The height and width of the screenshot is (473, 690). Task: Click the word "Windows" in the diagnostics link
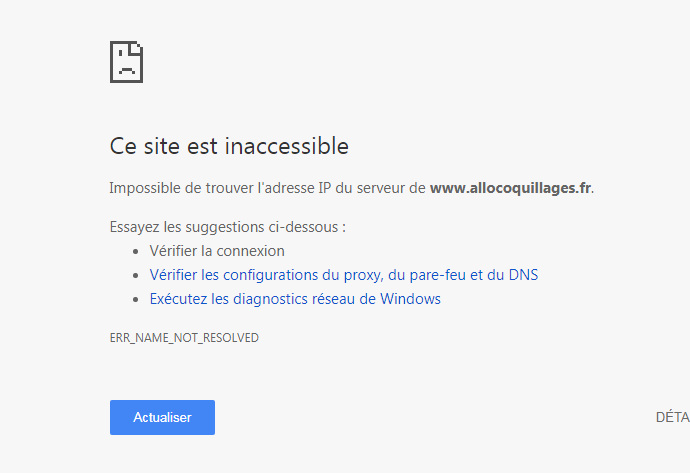pyautogui.click(x=410, y=299)
